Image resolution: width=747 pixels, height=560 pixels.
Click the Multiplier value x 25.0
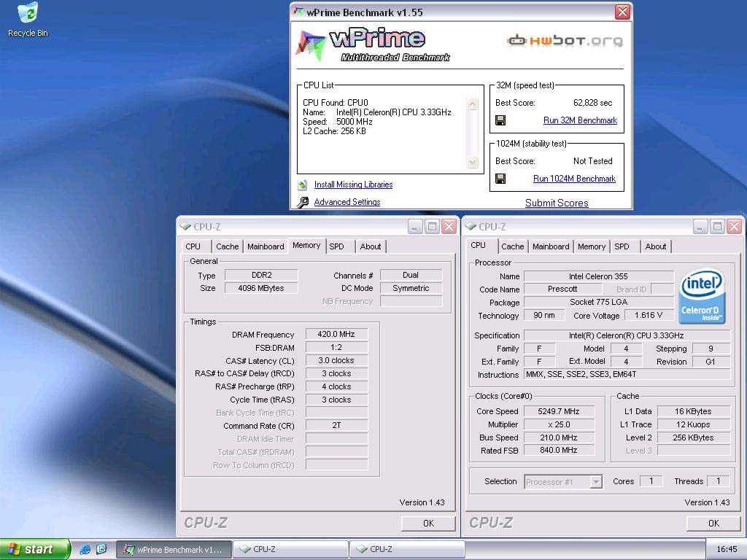pos(559,425)
